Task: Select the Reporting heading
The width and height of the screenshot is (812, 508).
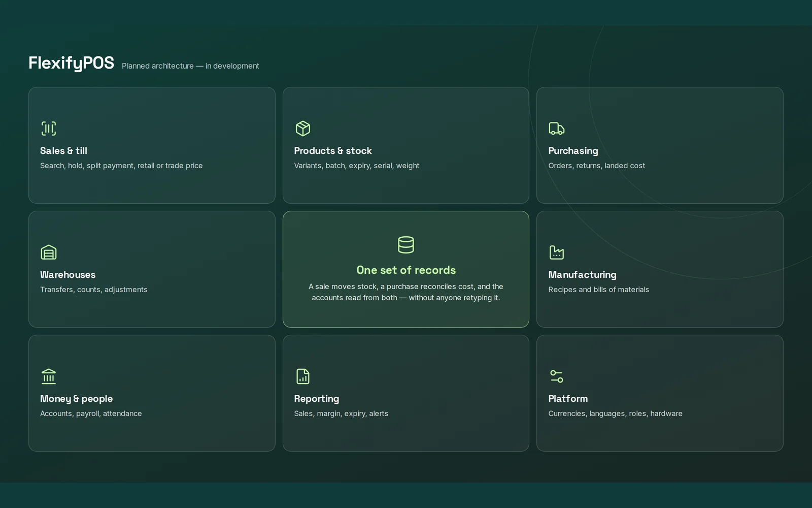Action: 317,399
